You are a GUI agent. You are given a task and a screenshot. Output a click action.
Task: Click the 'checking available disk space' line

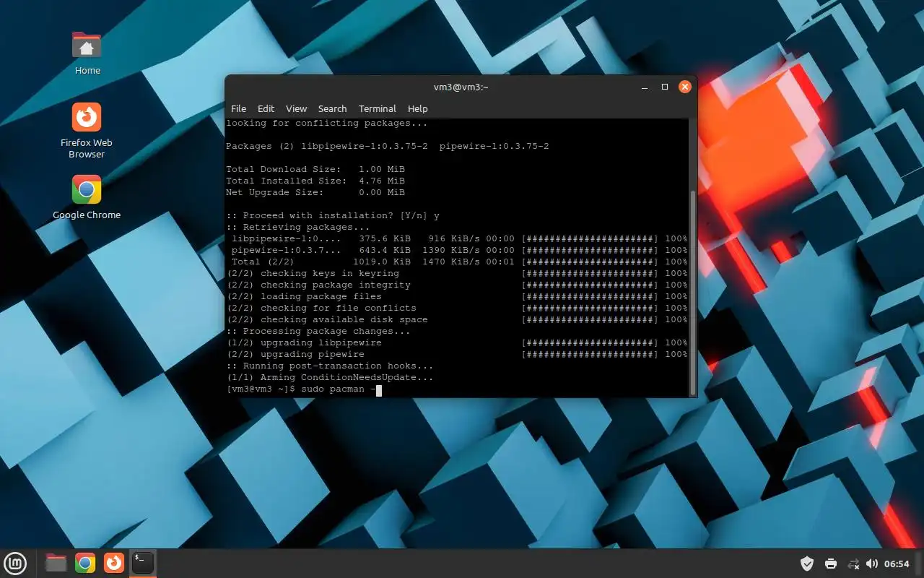coord(457,320)
